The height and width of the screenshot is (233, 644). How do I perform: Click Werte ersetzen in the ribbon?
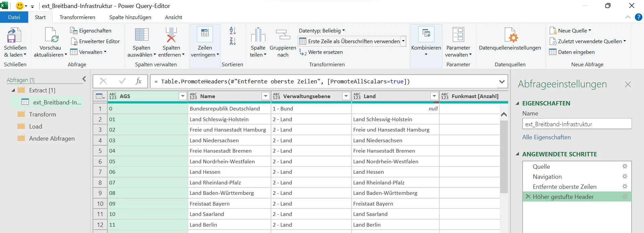tap(321, 52)
